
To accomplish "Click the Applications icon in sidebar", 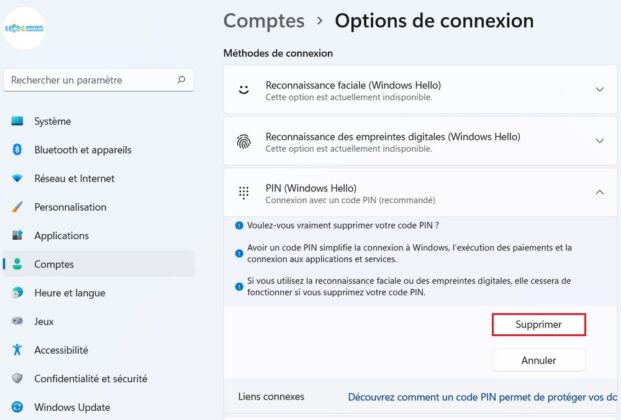I will (17, 236).
